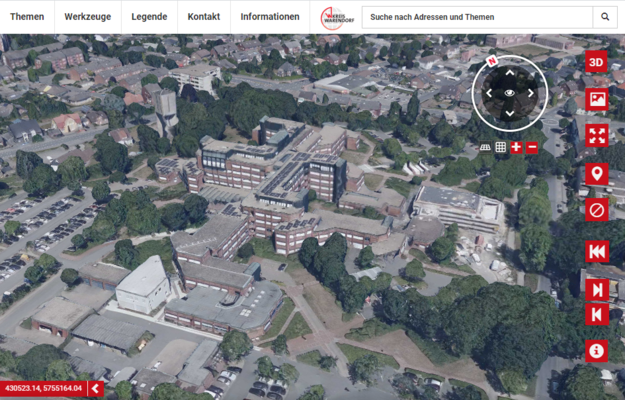Click the search magnifier button
Image resolution: width=625 pixels, height=400 pixels.
tap(605, 17)
